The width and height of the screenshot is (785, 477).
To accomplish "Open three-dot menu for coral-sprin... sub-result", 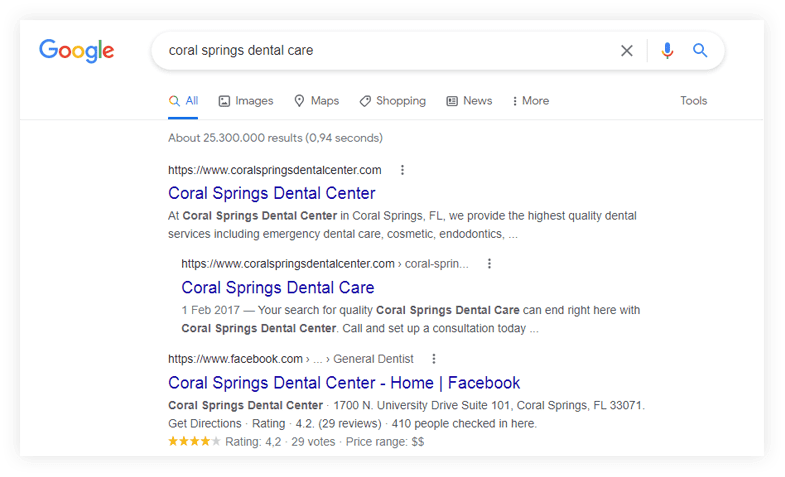I will tap(489, 264).
